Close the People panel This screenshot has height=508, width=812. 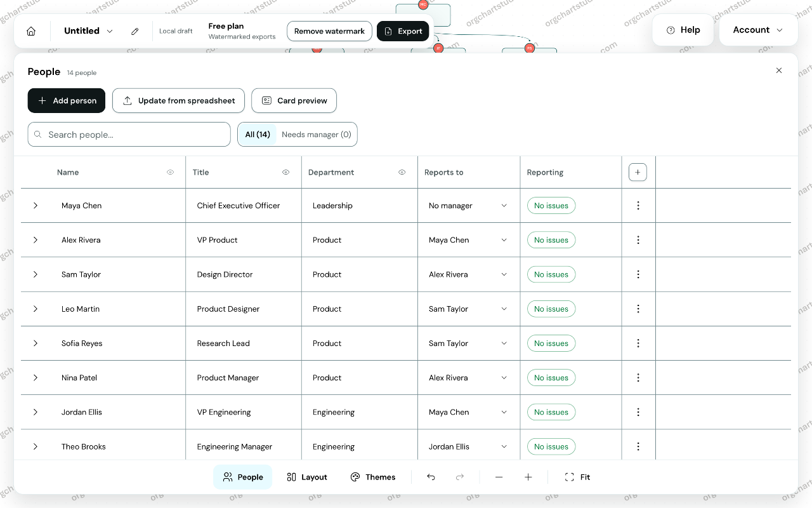779,70
